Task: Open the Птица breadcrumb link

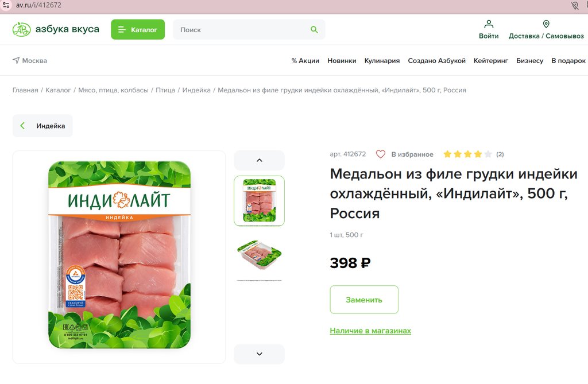Action: click(165, 90)
